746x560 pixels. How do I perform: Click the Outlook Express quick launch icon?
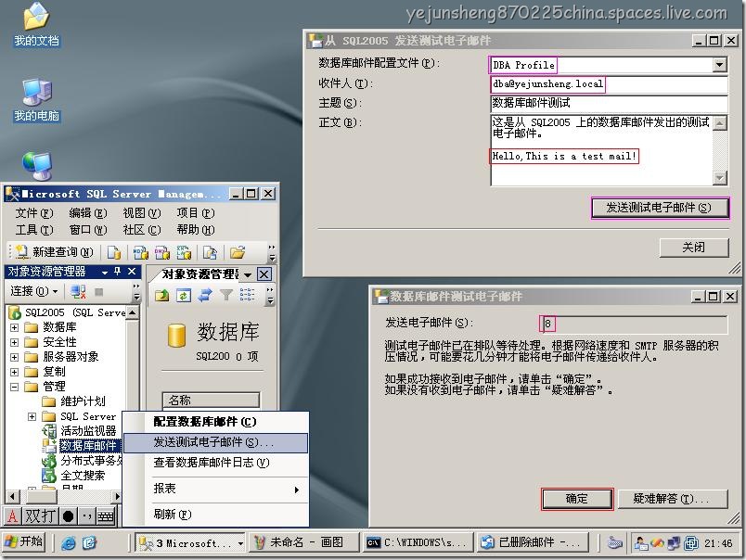(89, 543)
